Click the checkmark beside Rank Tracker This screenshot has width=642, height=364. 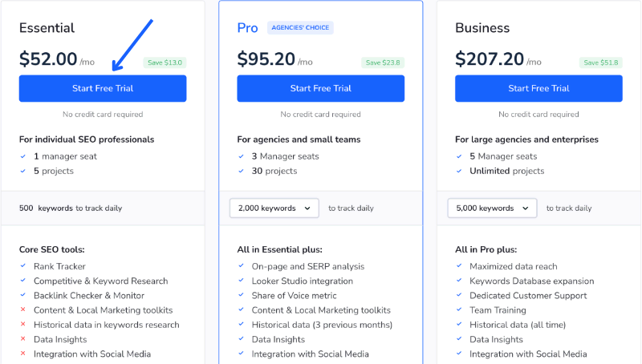(22, 266)
